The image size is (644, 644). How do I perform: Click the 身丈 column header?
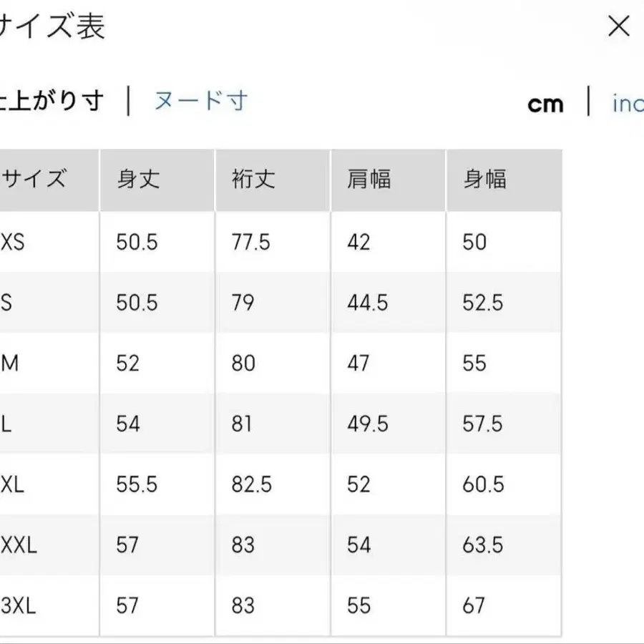point(136,180)
